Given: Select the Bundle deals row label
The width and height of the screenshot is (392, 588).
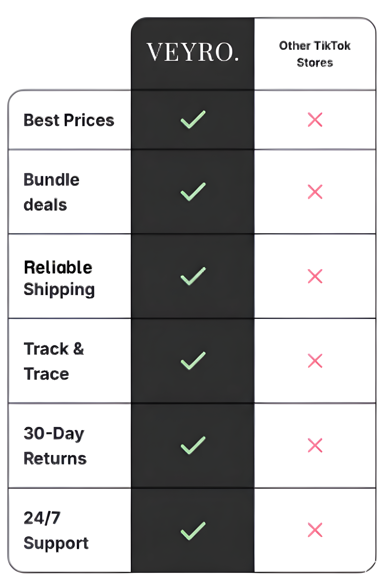Looking at the screenshot, I should [51, 192].
